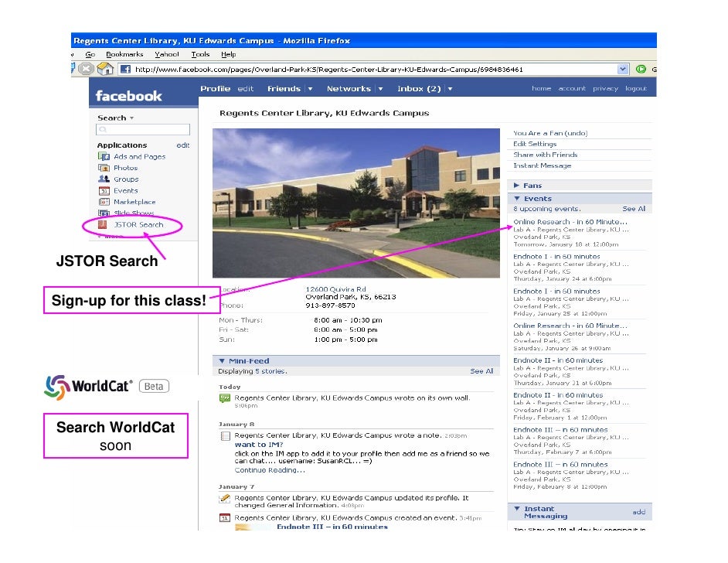Screen dimensions: 728x563
Task: Click the note icon under January 8
Action: pos(225,435)
